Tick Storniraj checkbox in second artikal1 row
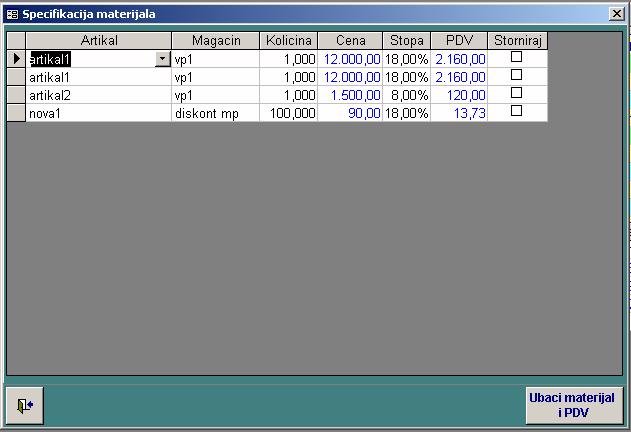Image resolution: width=631 pixels, height=432 pixels. coord(516,75)
